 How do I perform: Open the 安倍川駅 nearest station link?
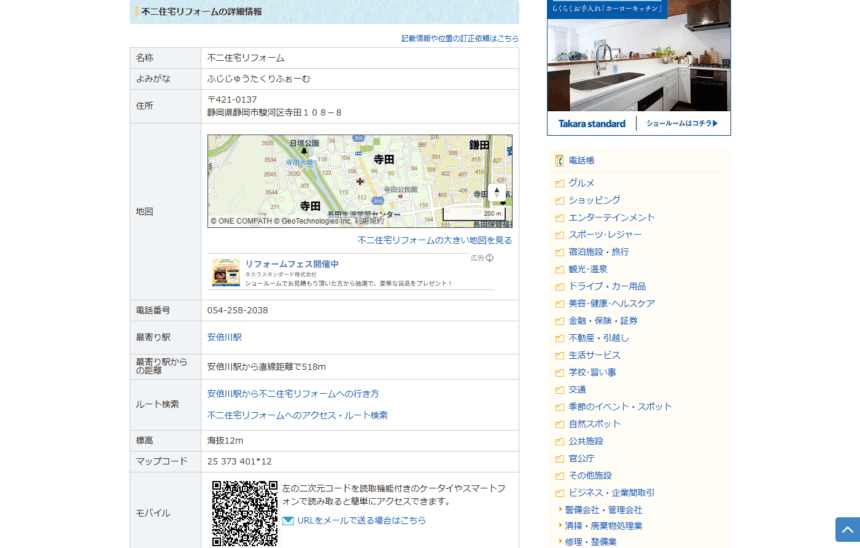[224, 338]
